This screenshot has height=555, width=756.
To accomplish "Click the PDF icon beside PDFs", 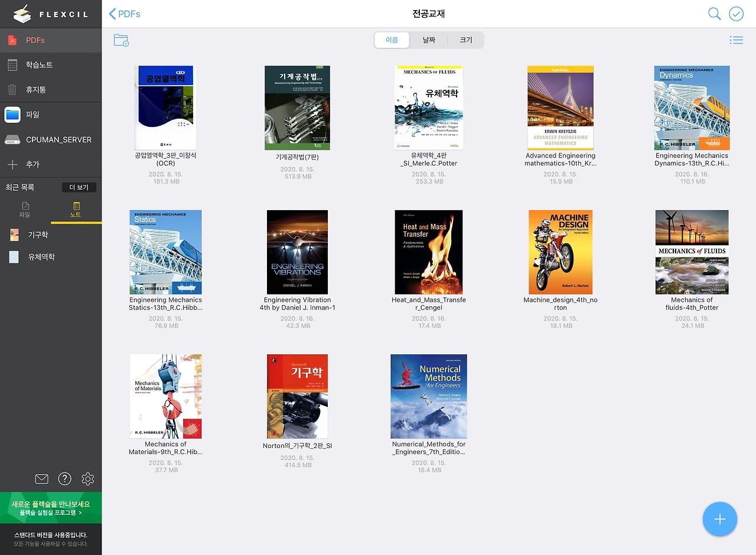I will pyautogui.click(x=12, y=40).
